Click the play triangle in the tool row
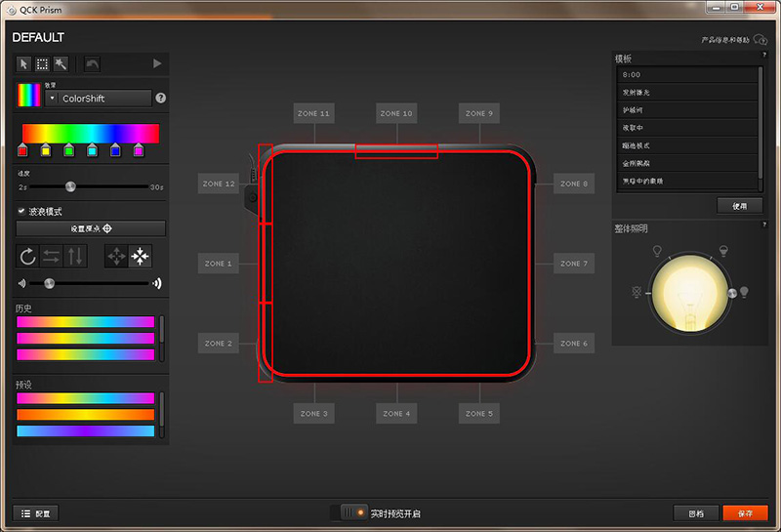This screenshot has height=532, width=781. [x=157, y=63]
